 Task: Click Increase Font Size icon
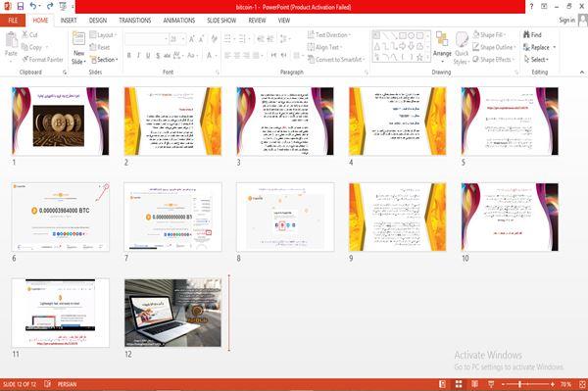coord(192,39)
